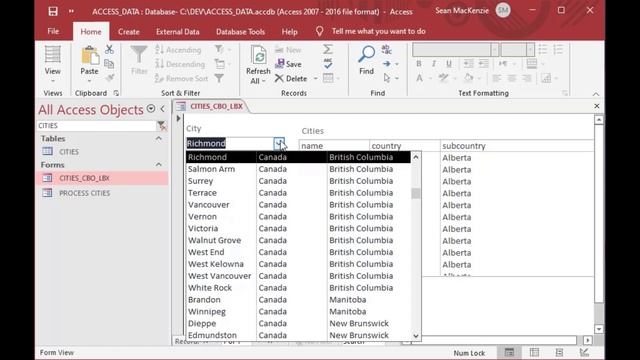Click the Totals sigma icon
Viewport: 640px width, 360px height.
[x=328, y=49]
